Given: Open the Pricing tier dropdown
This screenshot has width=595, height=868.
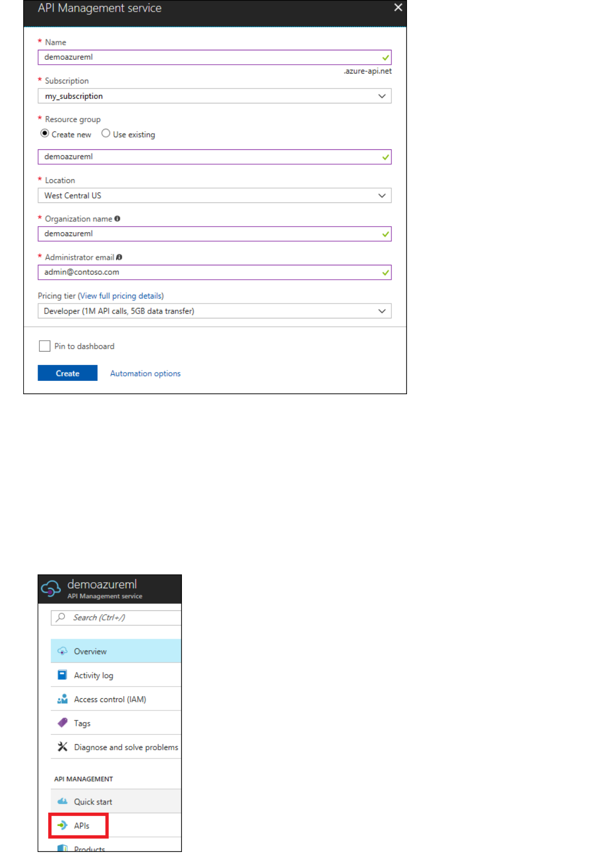Looking at the screenshot, I should point(215,311).
